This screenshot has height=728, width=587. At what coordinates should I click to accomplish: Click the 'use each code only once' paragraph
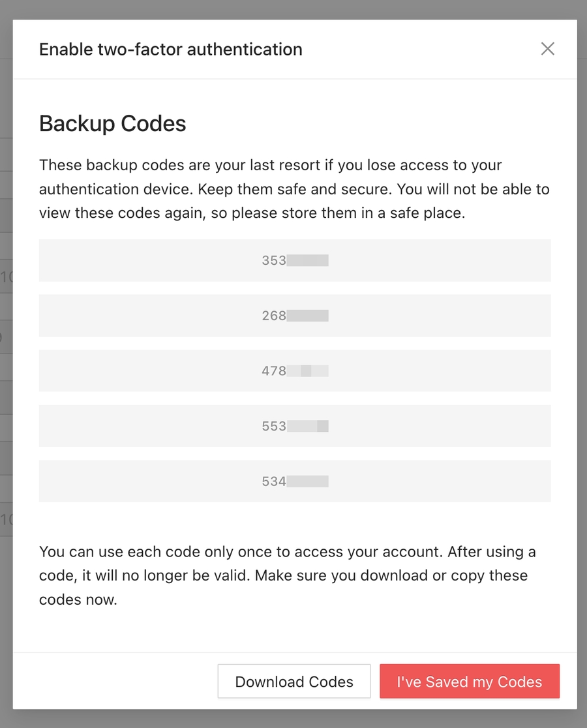(x=287, y=575)
